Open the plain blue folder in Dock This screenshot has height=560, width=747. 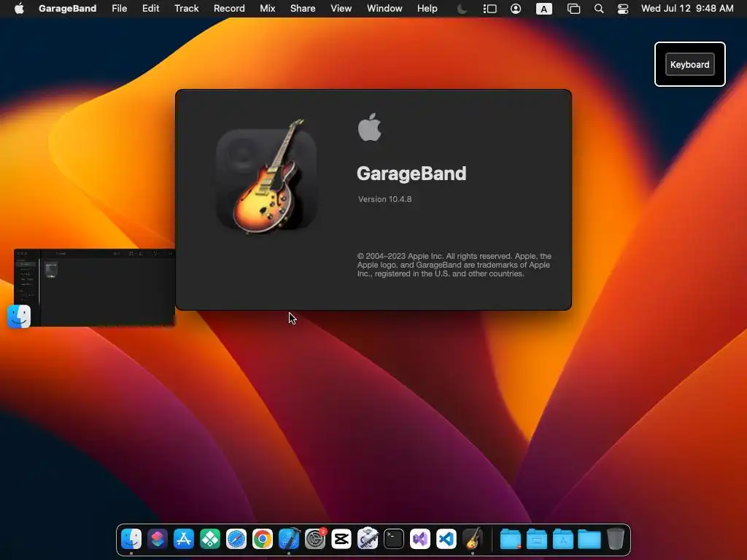589,539
